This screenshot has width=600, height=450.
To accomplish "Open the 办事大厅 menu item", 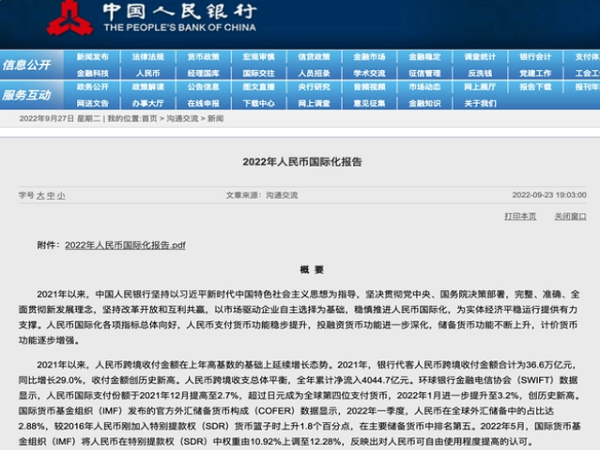I will click(148, 103).
